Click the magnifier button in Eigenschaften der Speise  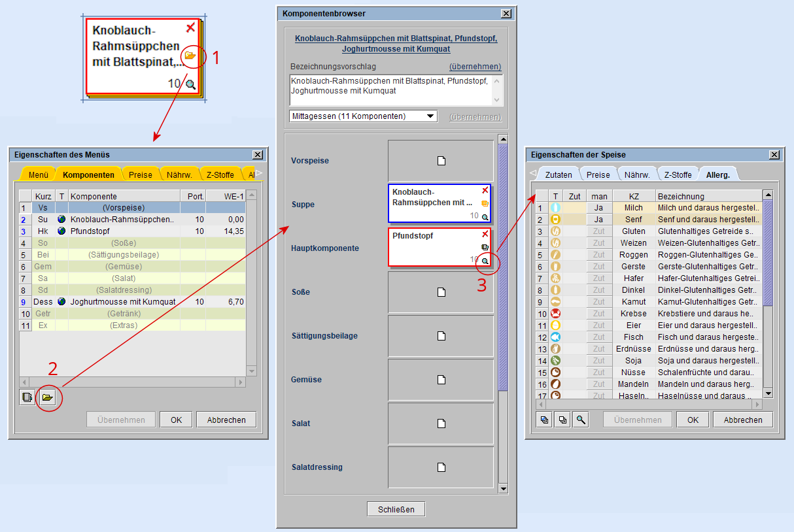[580, 420]
